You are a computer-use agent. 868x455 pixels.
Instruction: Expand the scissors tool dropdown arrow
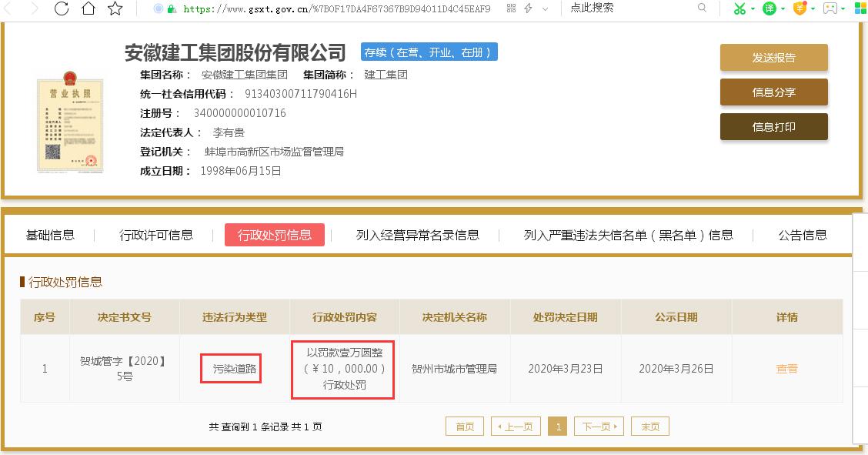pos(753,8)
